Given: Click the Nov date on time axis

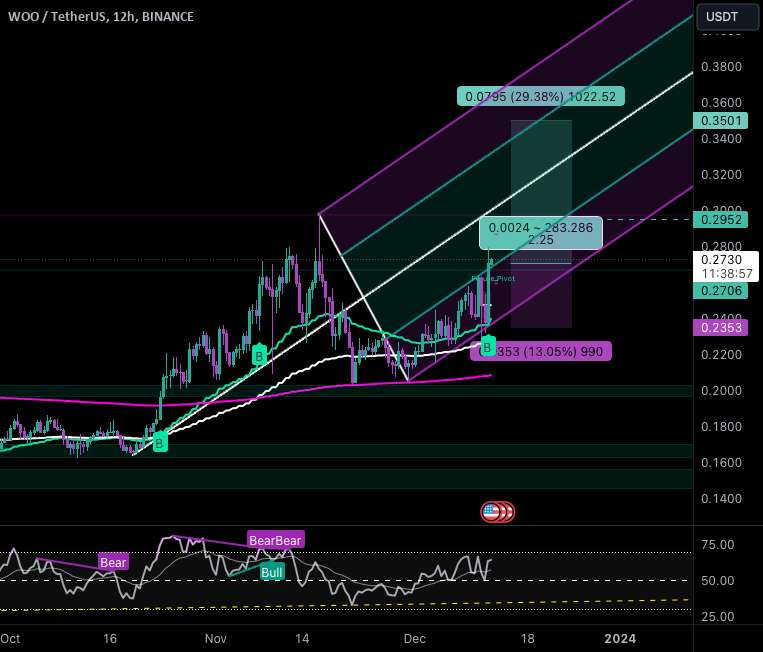Looking at the screenshot, I should pos(215,638).
